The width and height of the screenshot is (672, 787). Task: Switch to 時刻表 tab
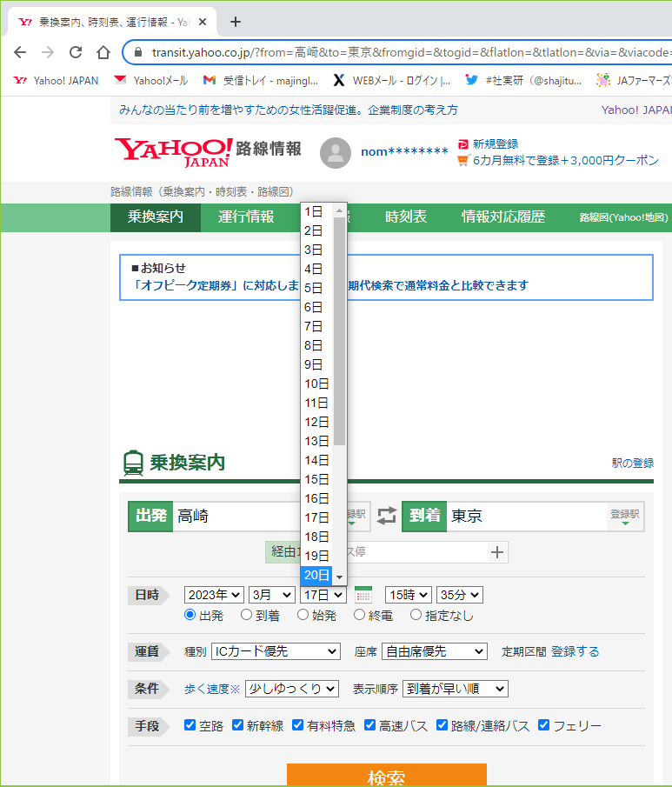coord(405,217)
